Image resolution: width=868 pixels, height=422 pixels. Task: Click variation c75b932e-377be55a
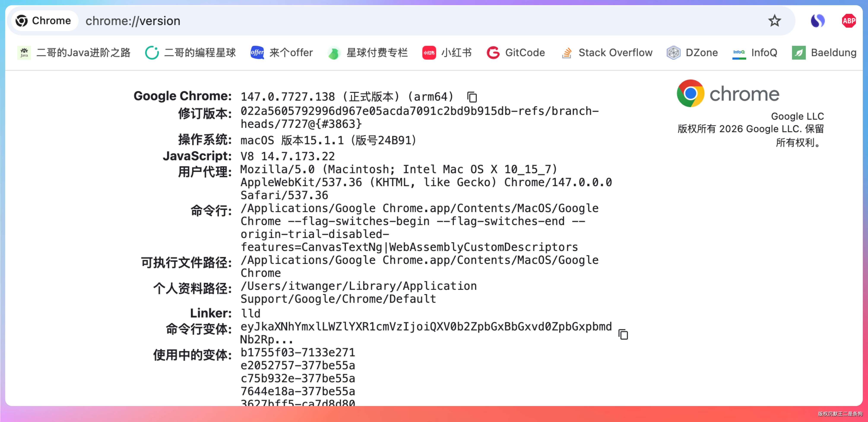tap(298, 379)
